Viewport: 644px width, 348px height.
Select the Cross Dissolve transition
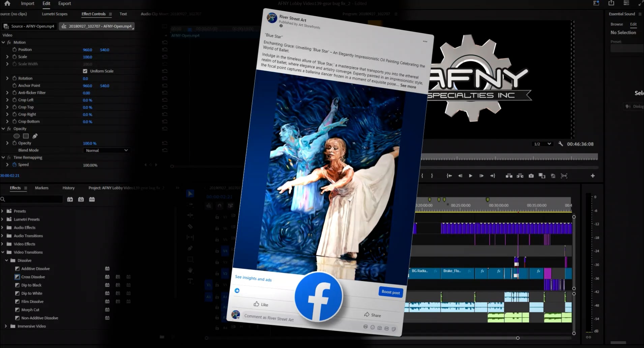pos(33,277)
